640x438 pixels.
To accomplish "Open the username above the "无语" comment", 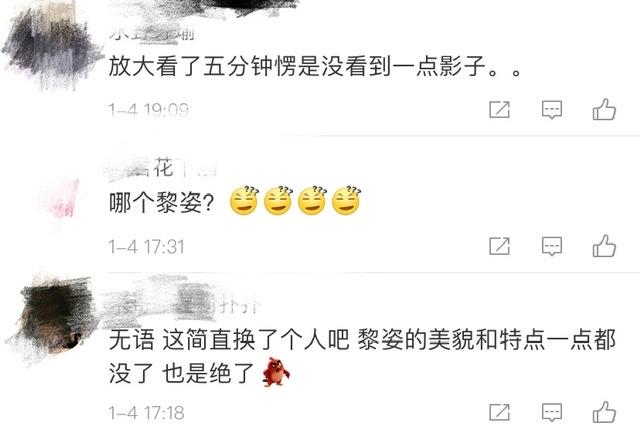I will pyautogui.click(x=182, y=305).
